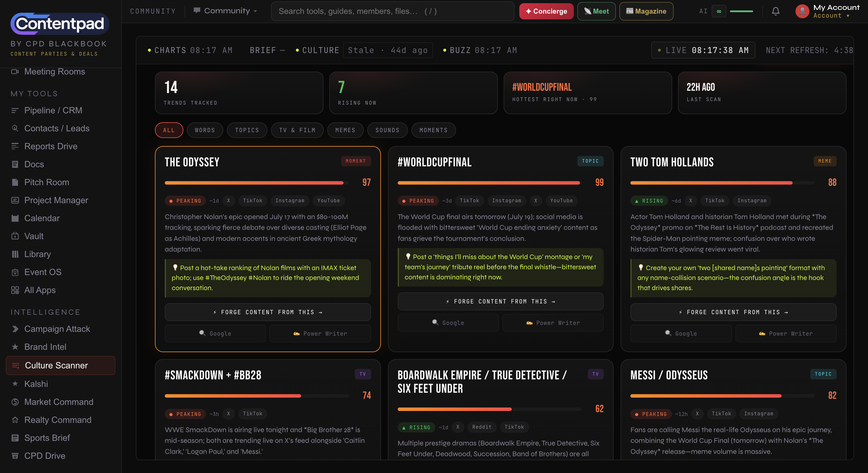Click the Trends Tracked stat card

coord(239,92)
